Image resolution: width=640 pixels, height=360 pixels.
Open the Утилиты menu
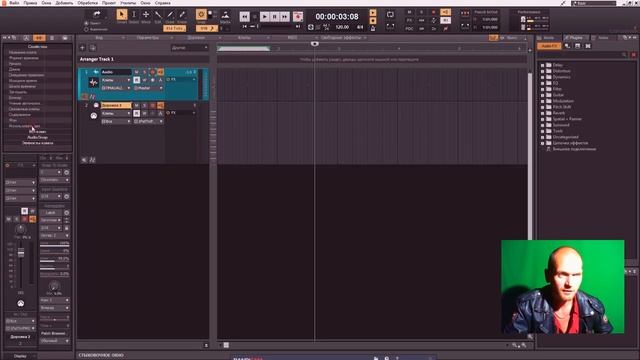(128, 3)
